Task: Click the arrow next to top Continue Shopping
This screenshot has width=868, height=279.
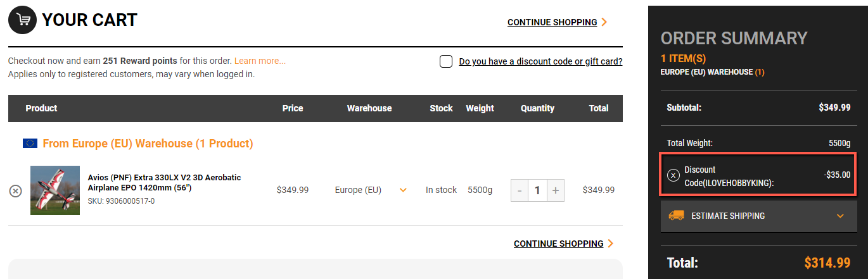Action: coord(604,22)
